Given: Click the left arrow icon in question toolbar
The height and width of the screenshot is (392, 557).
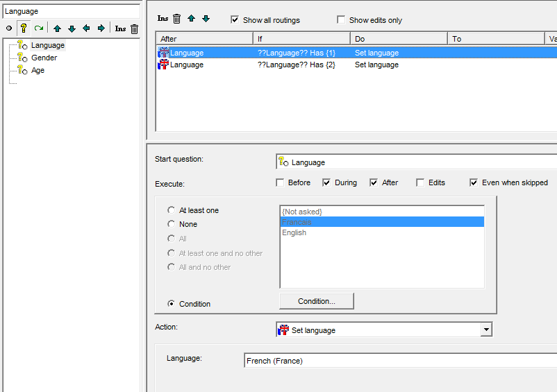Looking at the screenshot, I should [86, 28].
